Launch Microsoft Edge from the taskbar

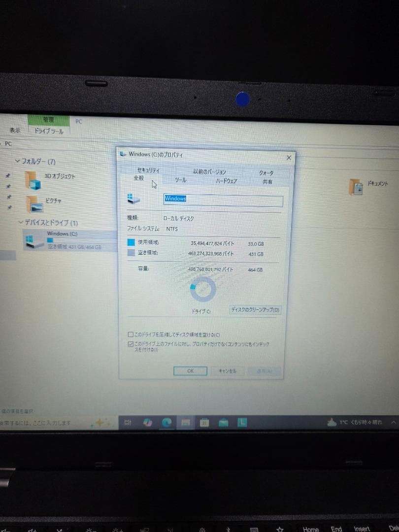click(166, 423)
